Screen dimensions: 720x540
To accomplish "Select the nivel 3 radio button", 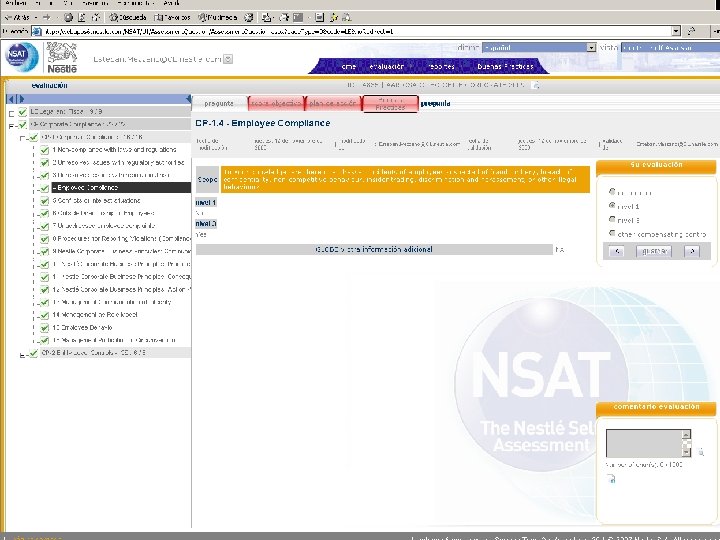I will 612,219.
